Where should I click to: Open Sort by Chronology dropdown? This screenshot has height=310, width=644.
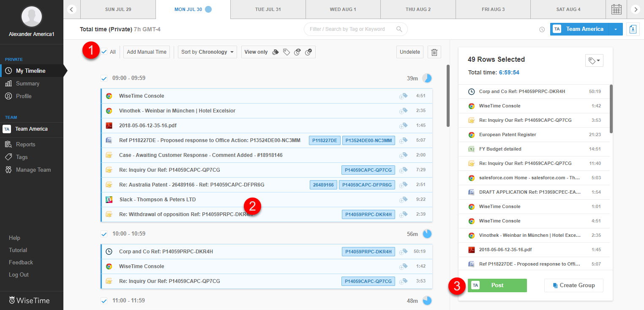click(207, 52)
